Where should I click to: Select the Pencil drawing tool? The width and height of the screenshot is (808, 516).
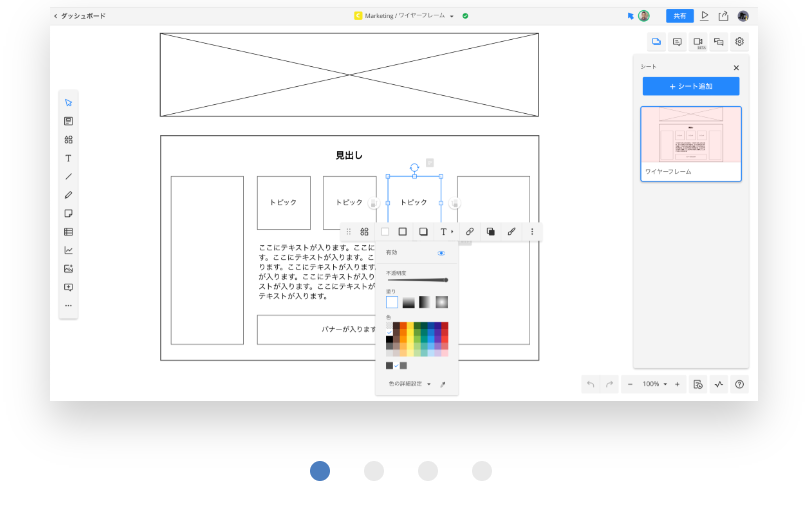point(69,195)
